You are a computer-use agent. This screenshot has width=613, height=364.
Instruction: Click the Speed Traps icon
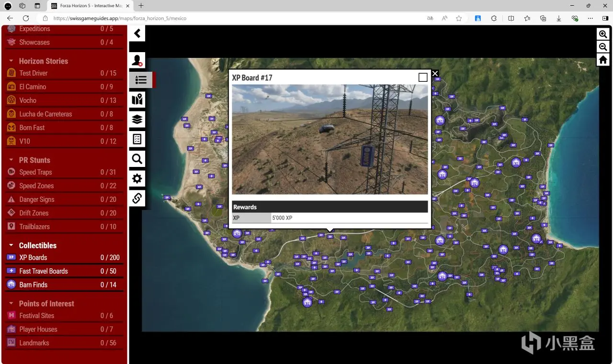pos(11,172)
